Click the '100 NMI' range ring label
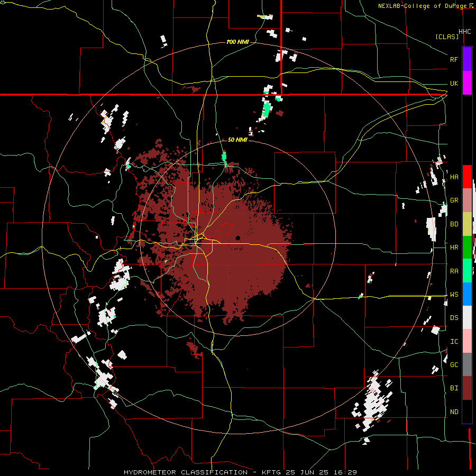The image size is (476, 476). click(x=237, y=42)
